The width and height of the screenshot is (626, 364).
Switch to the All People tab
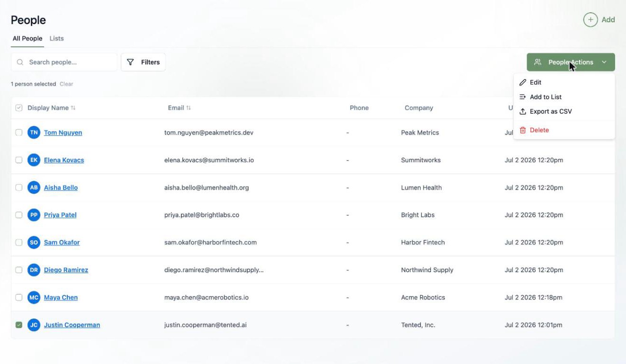[27, 38]
